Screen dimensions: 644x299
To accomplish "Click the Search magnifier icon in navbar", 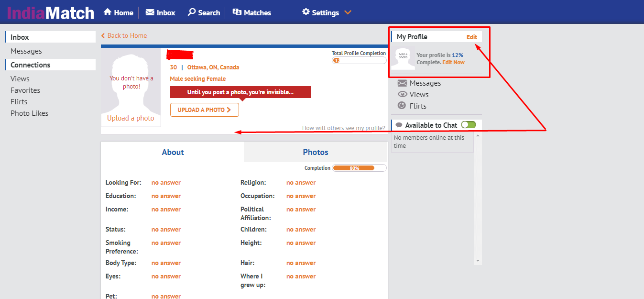I will click(192, 12).
